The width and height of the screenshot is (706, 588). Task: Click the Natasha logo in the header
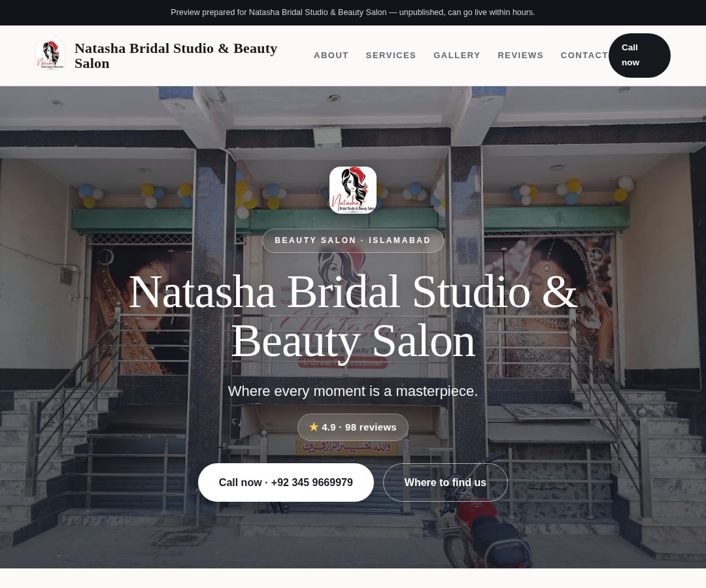(x=50, y=56)
